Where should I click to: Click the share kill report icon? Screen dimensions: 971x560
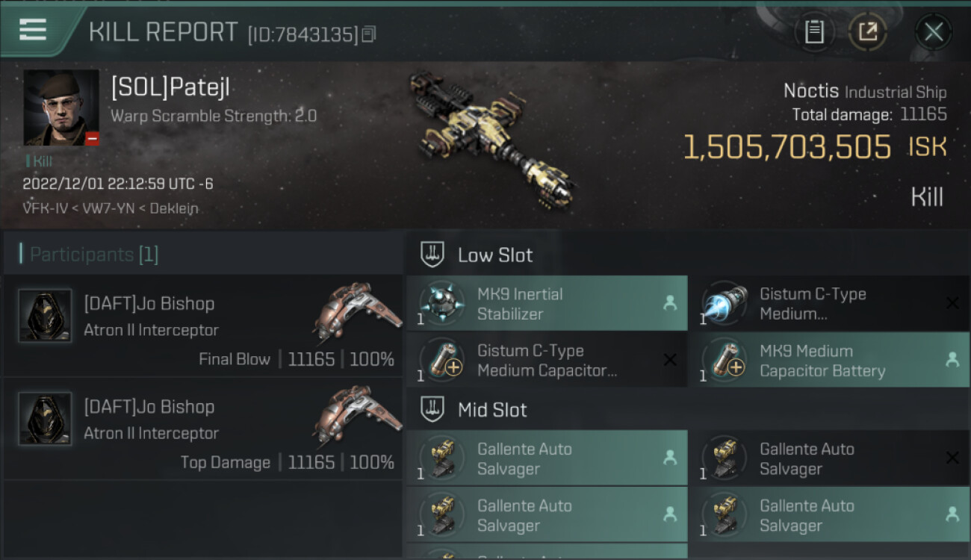click(x=868, y=32)
